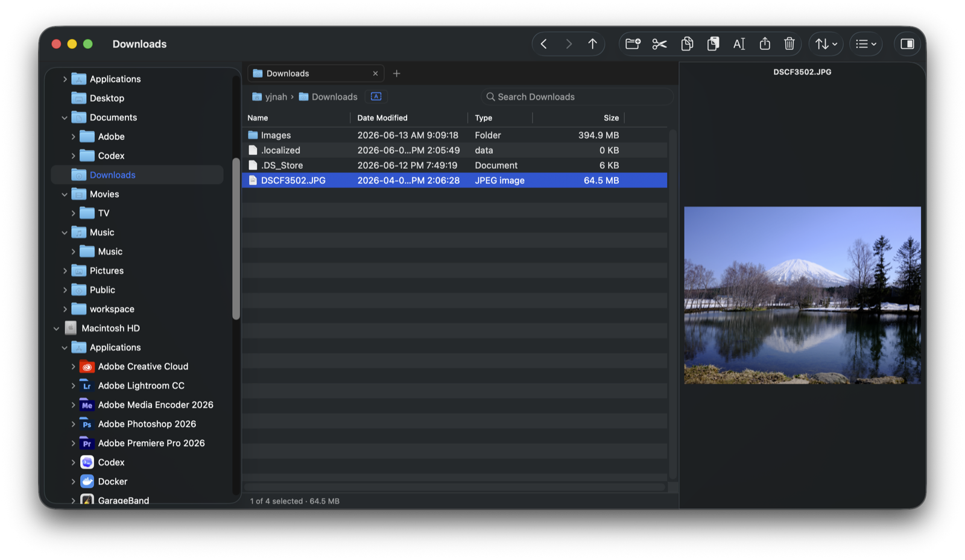This screenshot has height=560, width=965.
Task: Paste using the clipboard toolbar icon
Action: click(713, 44)
